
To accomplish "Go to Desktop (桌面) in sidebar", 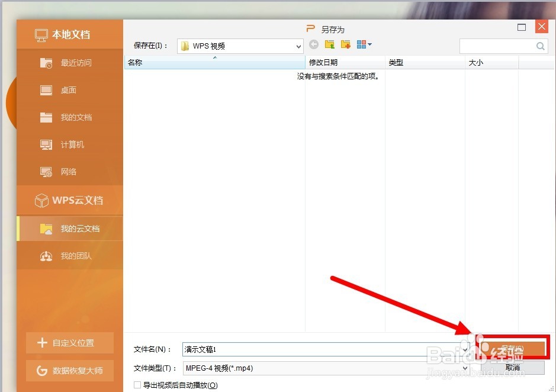I will click(x=70, y=90).
